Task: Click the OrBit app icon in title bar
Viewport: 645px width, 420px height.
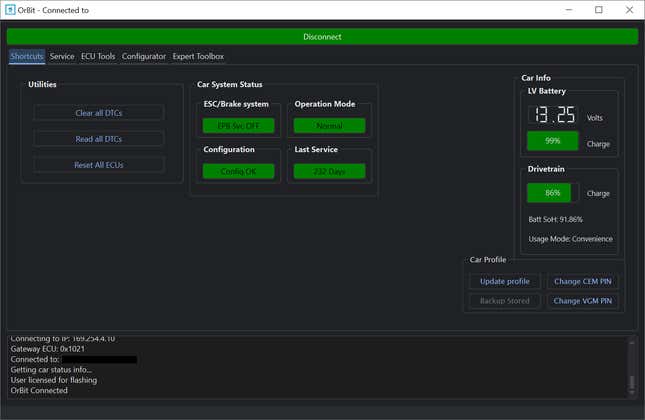Action: pos(10,10)
